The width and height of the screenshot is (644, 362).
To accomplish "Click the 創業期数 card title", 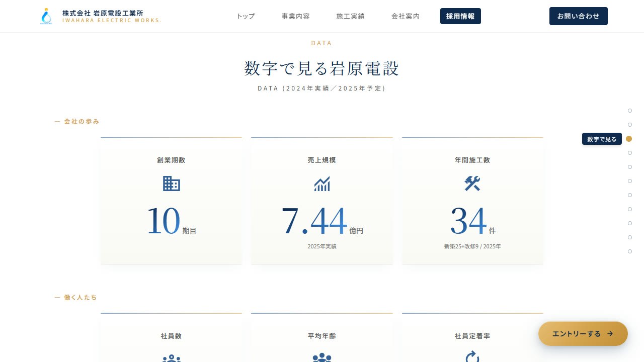I will point(172,160).
